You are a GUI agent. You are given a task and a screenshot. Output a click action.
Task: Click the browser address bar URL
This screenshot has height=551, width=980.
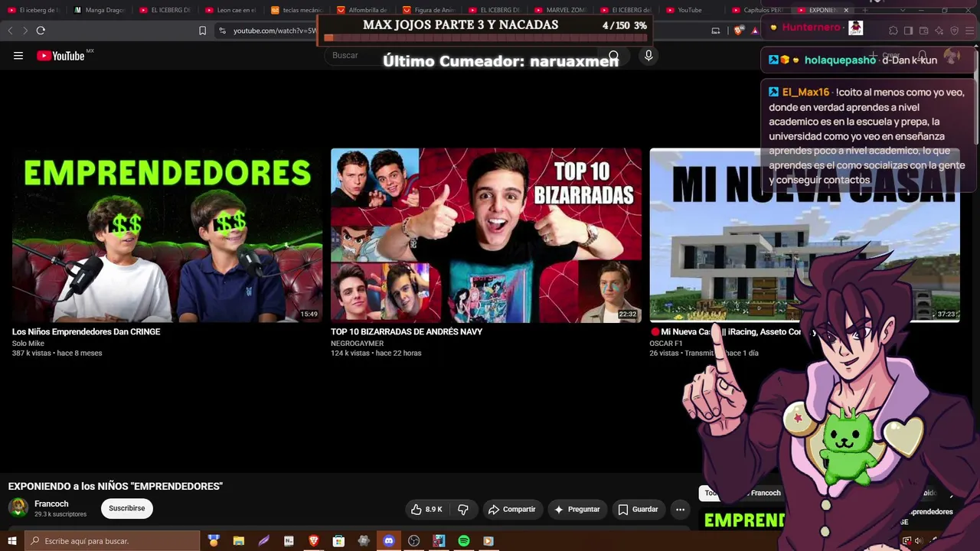click(274, 31)
